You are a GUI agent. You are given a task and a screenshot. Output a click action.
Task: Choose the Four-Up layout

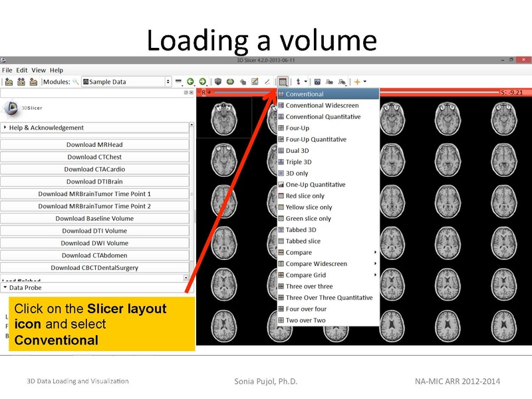pos(328,128)
